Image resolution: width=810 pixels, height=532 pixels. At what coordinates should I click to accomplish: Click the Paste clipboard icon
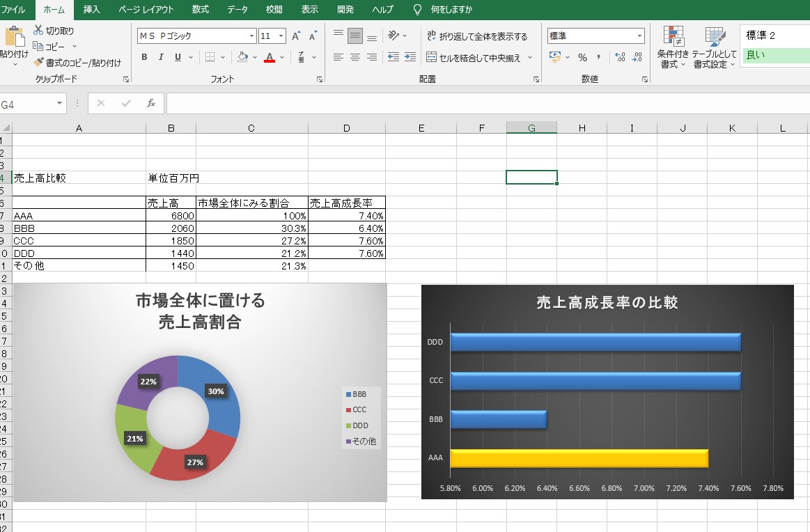pyautogui.click(x=14, y=36)
